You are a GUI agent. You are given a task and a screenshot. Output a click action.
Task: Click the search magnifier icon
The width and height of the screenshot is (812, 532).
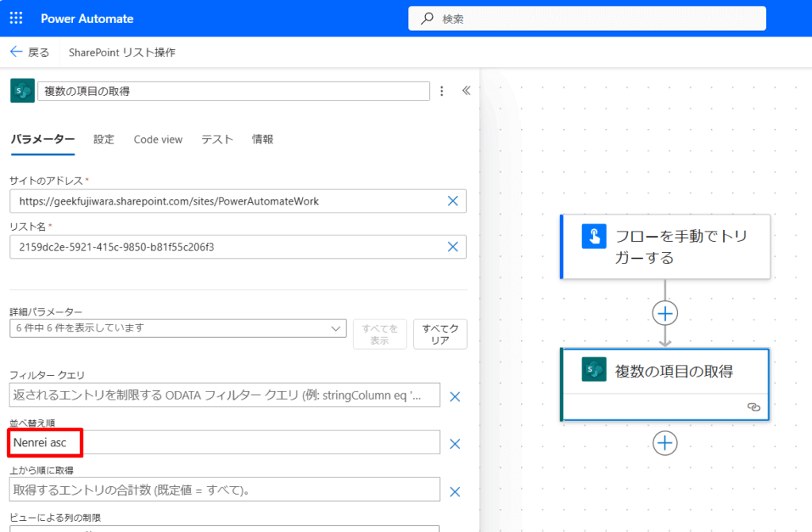coord(427,19)
